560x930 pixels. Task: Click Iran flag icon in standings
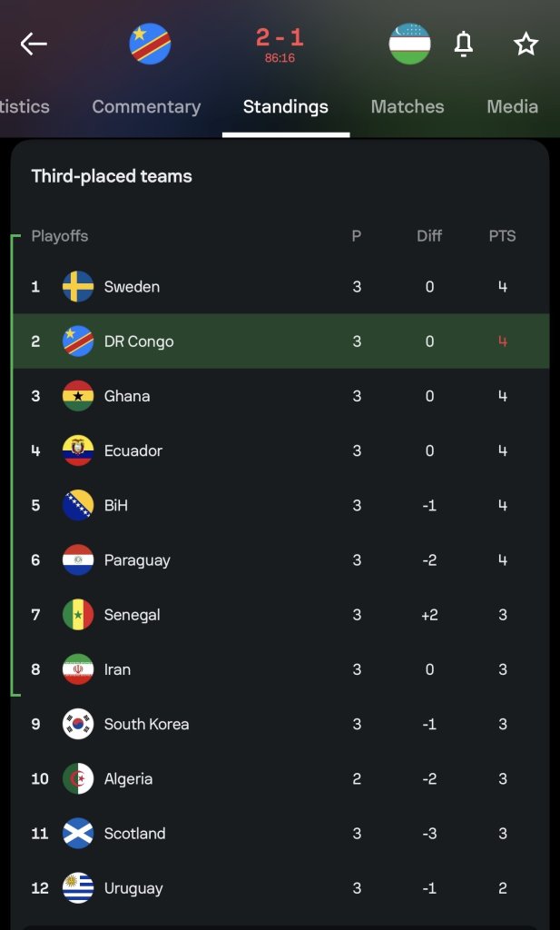[78, 669]
